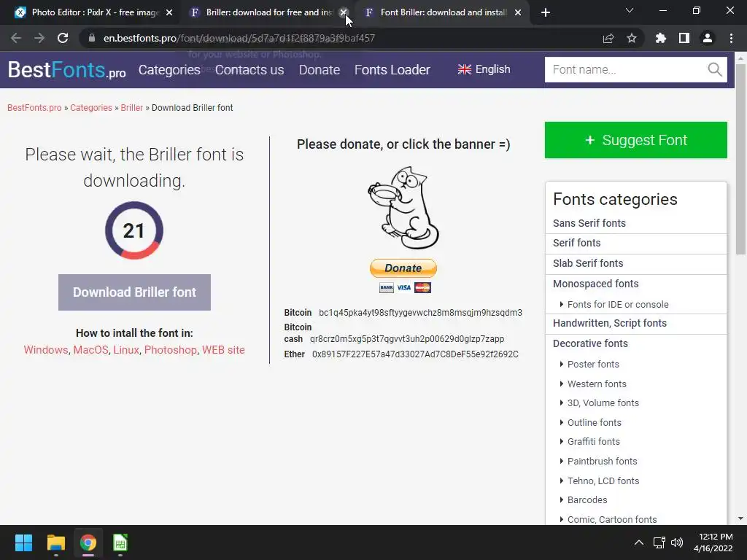The image size is (747, 560).
Task: Click the countdown progress ring showing 21
Action: 134,230
